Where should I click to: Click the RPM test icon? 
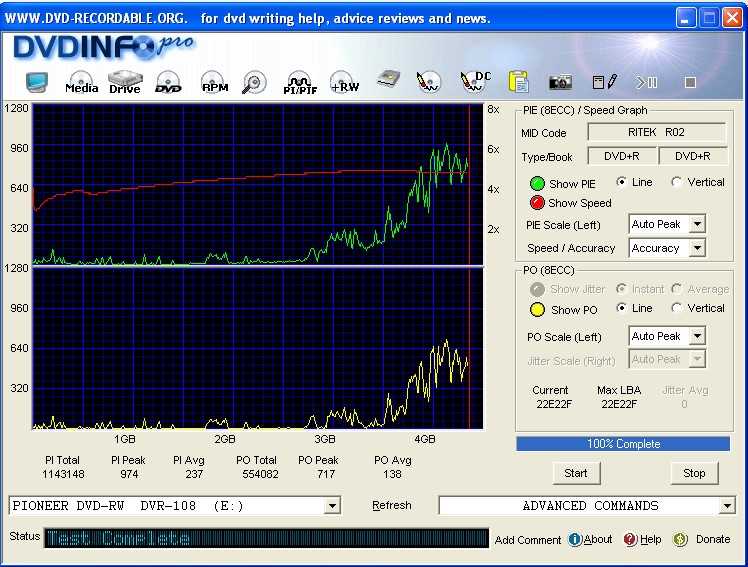pos(214,83)
